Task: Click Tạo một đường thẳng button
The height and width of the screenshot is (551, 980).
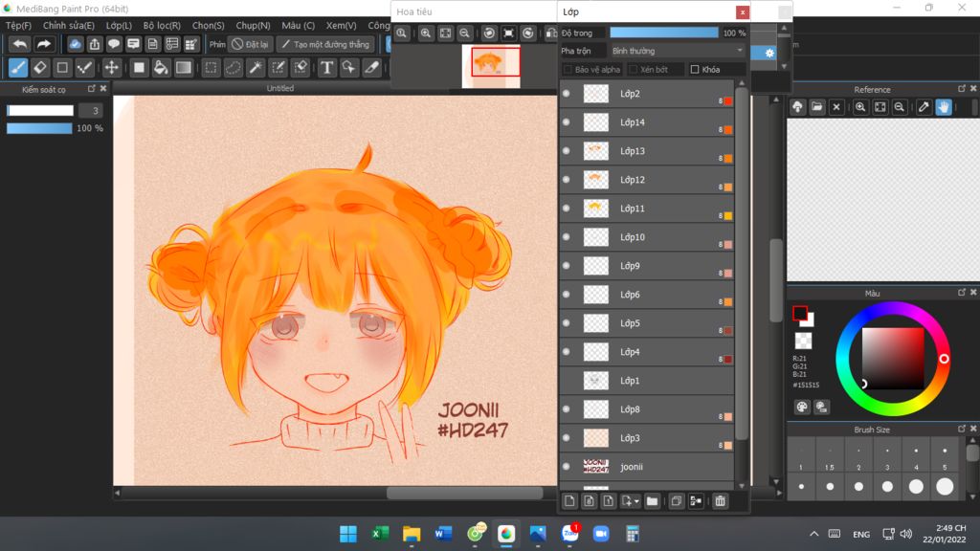Action: click(x=325, y=44)
